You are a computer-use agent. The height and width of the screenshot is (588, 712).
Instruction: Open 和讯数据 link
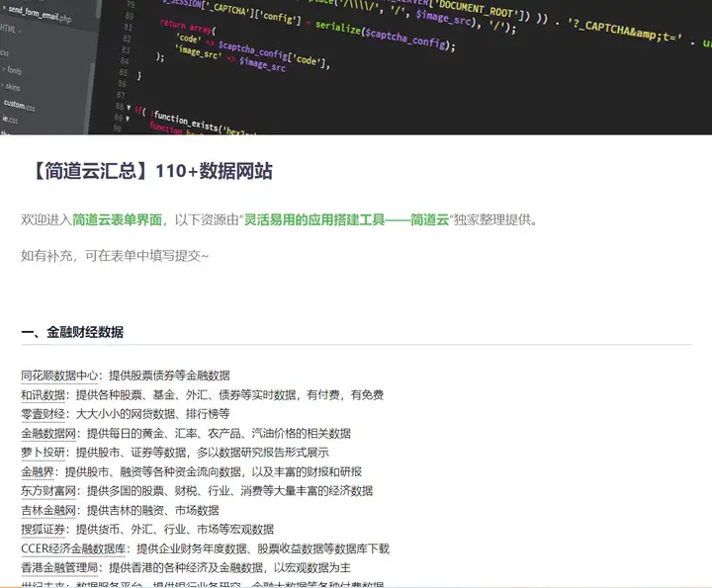pyautogui.click(x=44, y=394)
